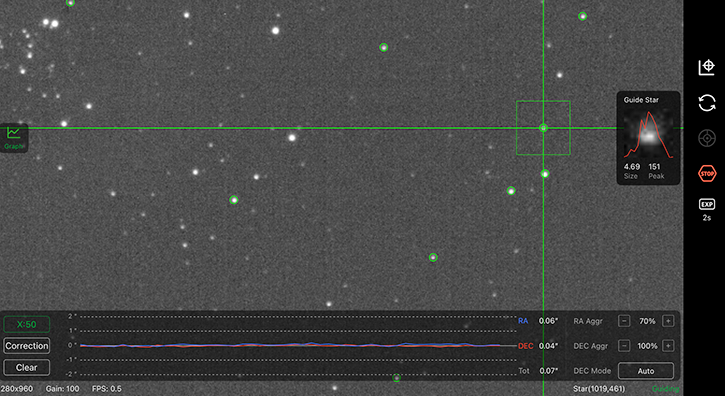
Task: Toggle the X:50 graph scale button
Action: 26,324
